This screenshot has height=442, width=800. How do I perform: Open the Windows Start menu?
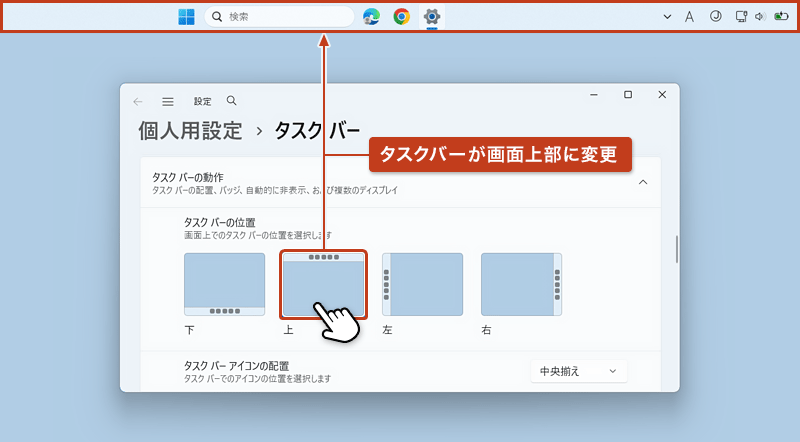186,17
